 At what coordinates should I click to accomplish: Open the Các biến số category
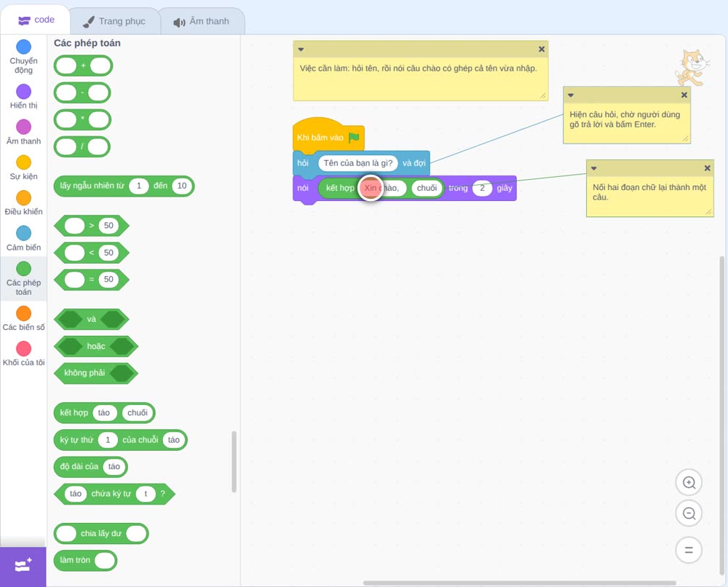click(x=23, y=318)
